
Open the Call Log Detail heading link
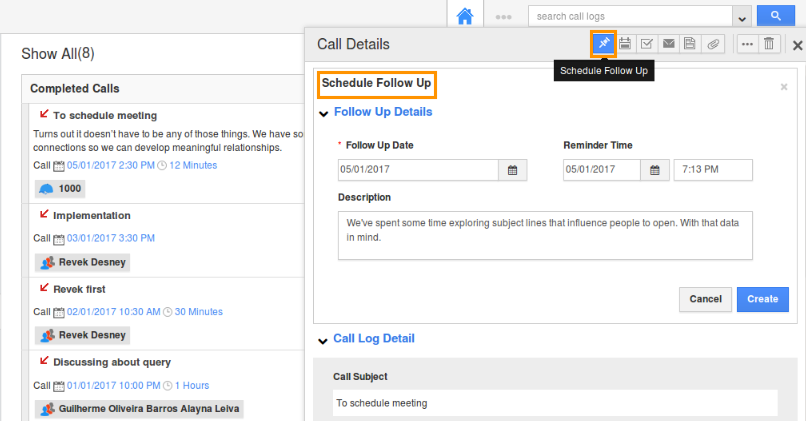point(374,339)
